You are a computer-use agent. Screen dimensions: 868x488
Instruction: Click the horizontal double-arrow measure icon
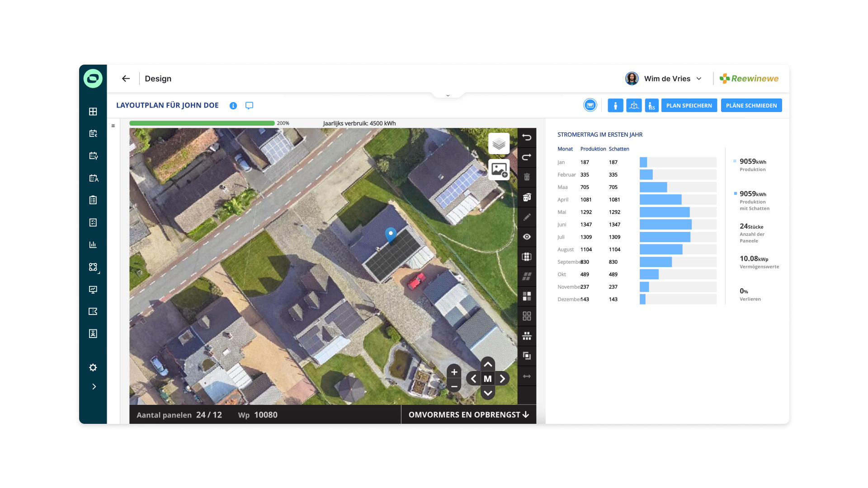tap(527, 376)
